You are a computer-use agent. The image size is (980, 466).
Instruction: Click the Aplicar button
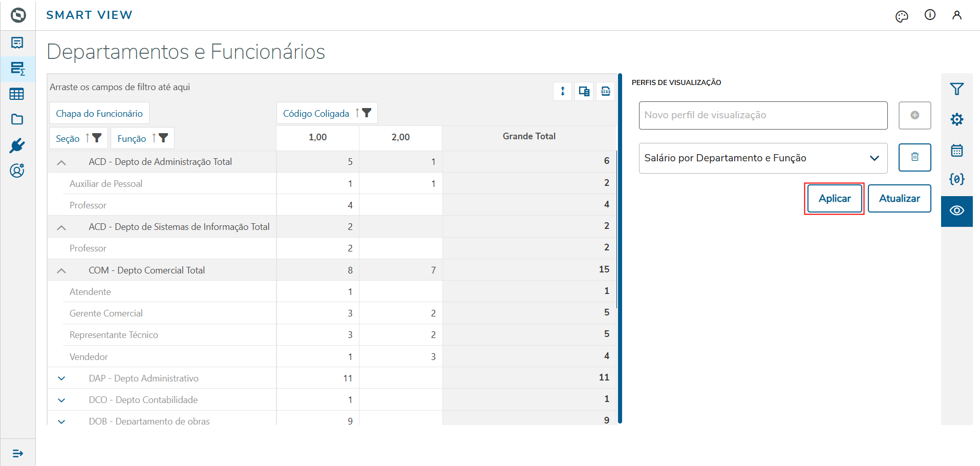[x=834, y=199]
